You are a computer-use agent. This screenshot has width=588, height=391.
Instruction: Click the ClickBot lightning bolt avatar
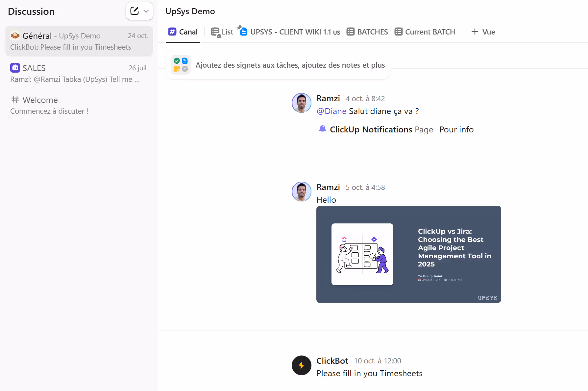coord(301,365)
